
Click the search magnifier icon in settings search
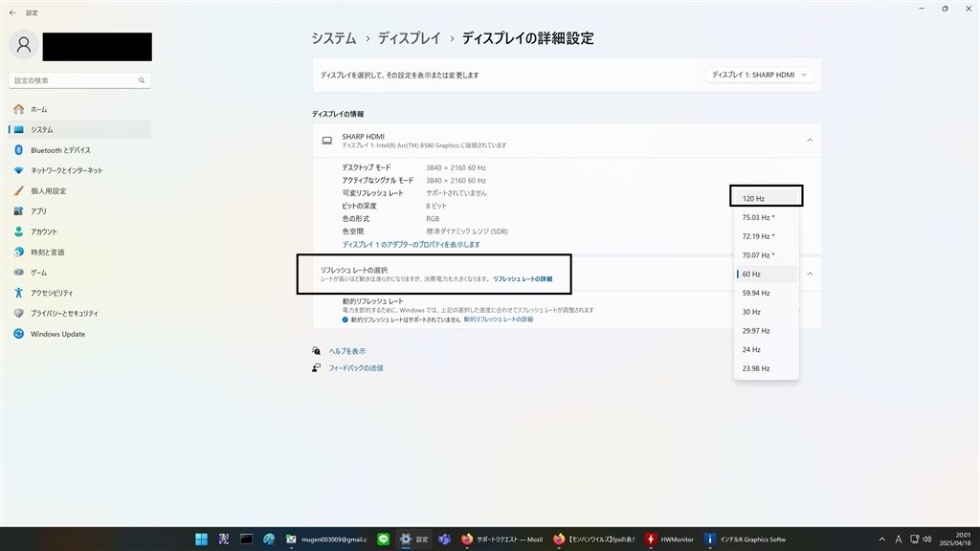point(142,80)
